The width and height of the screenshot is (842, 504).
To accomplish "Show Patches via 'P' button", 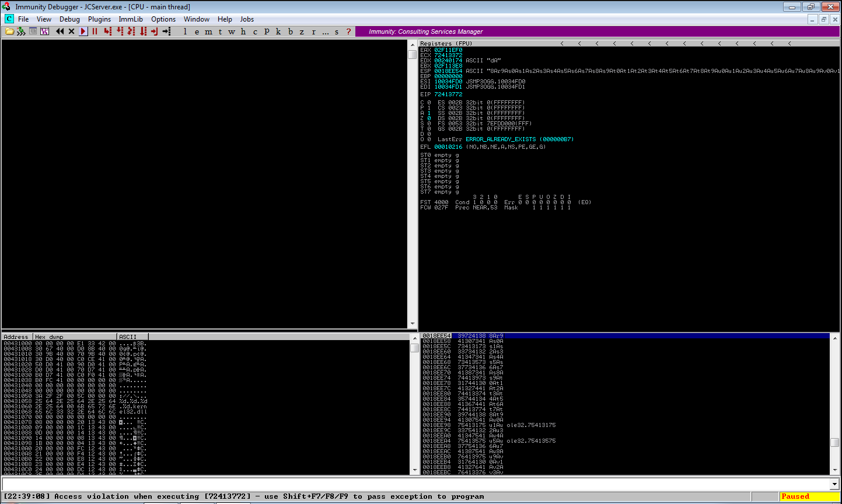I will click(267, 32).
